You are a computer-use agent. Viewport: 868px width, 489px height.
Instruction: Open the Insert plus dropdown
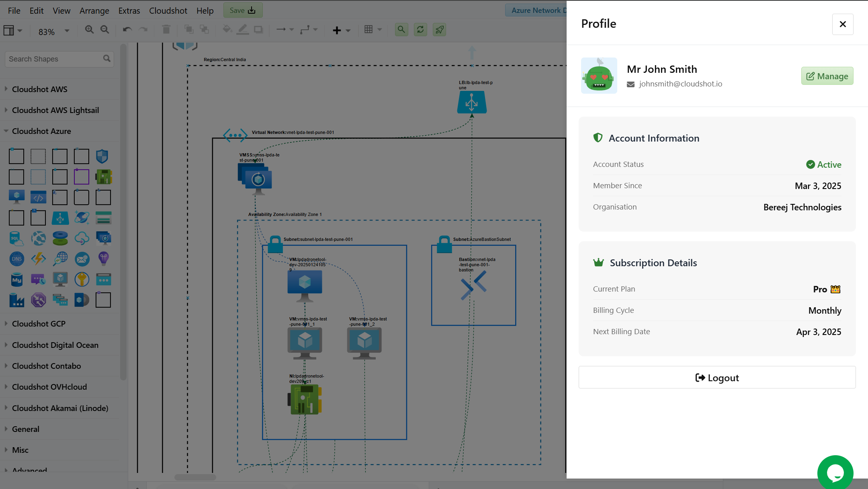[342, 30]
